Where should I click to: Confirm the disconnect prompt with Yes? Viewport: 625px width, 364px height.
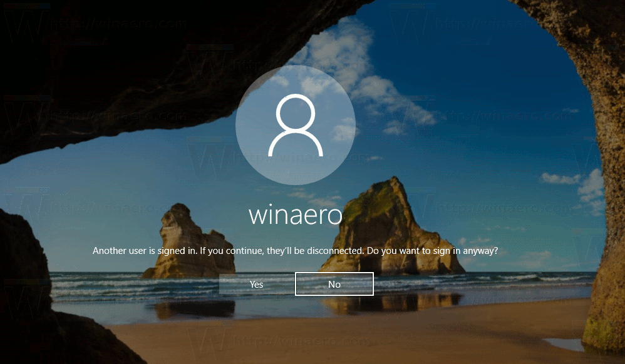pos(256,284)
